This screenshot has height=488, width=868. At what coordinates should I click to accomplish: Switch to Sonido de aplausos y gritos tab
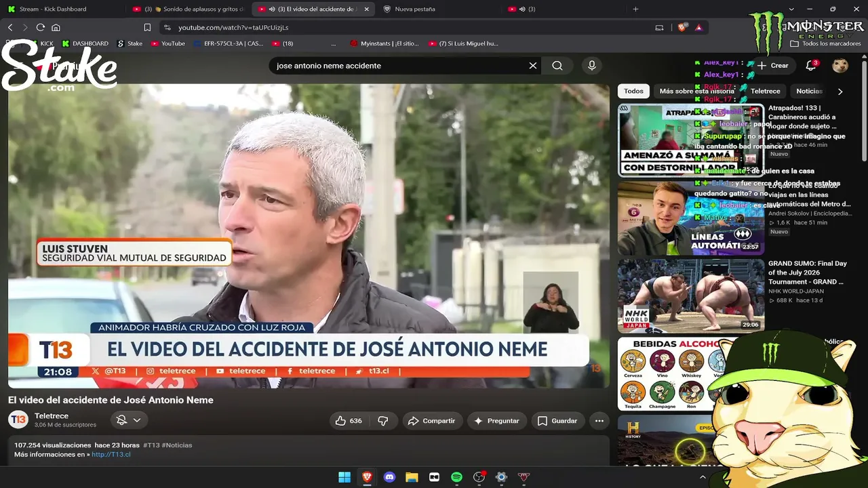click(x=188, y=9)
